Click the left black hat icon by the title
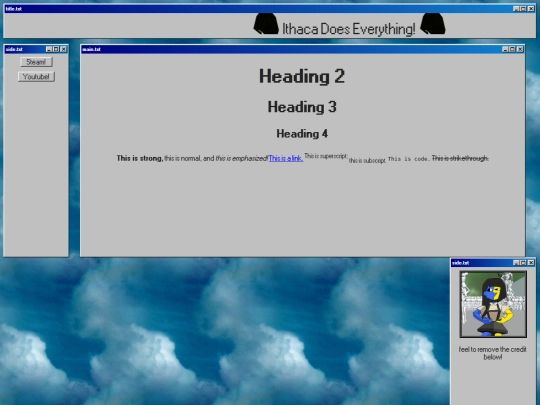The width and height of the screenshot is (540, 405). click(x=266, y=24)
